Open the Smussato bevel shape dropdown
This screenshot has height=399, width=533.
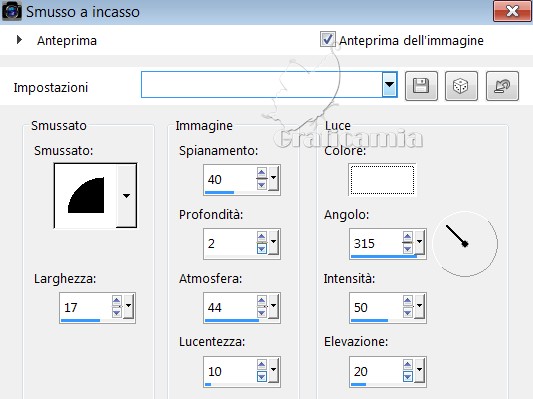pos(126,195)
